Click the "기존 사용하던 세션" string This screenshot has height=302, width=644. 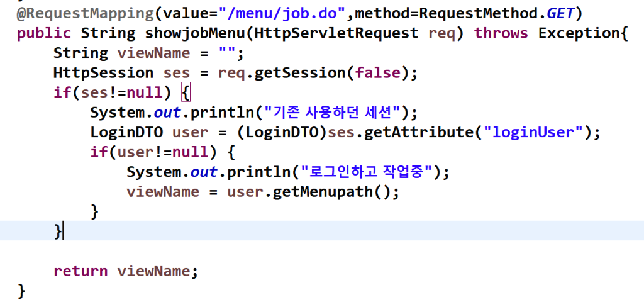coord(333,113)
